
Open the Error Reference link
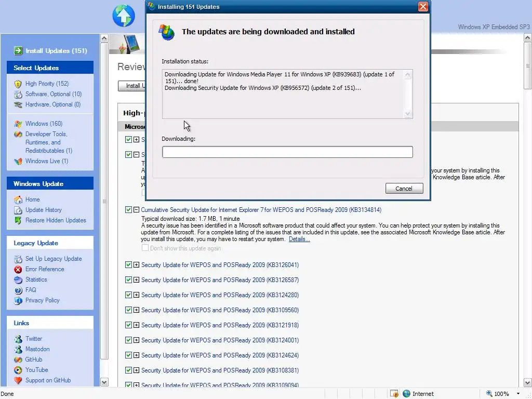45,269
